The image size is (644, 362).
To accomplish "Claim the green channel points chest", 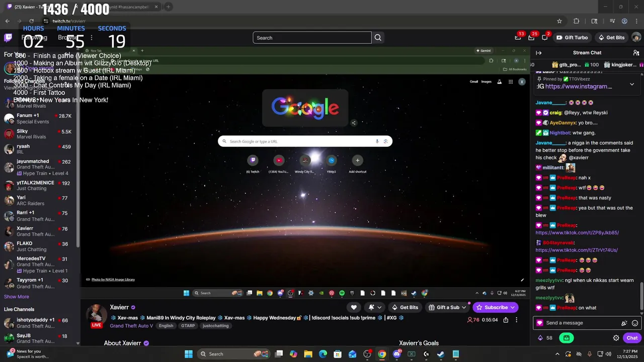I will [x=567, y=338].
